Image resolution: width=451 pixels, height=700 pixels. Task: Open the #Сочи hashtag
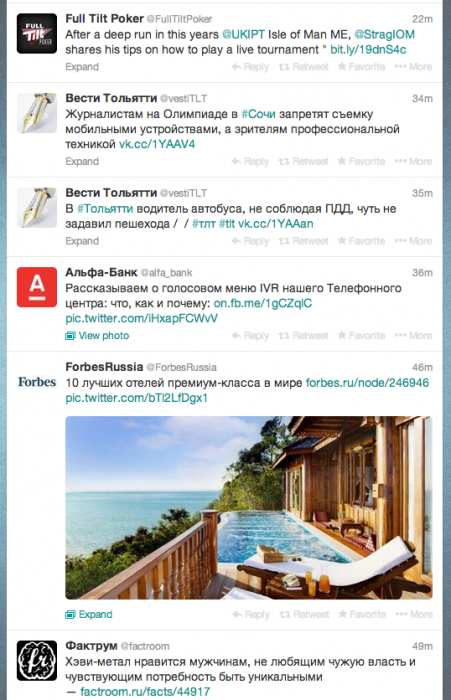point(259,114)
